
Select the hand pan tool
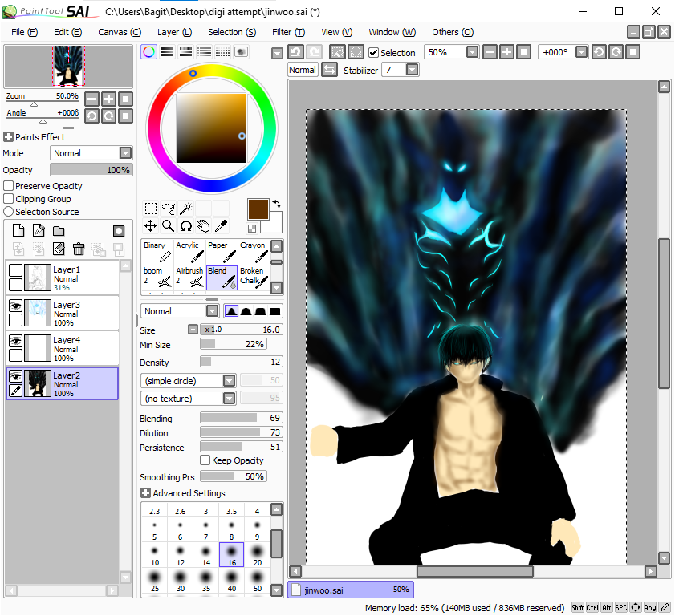[x=203, y=226]
